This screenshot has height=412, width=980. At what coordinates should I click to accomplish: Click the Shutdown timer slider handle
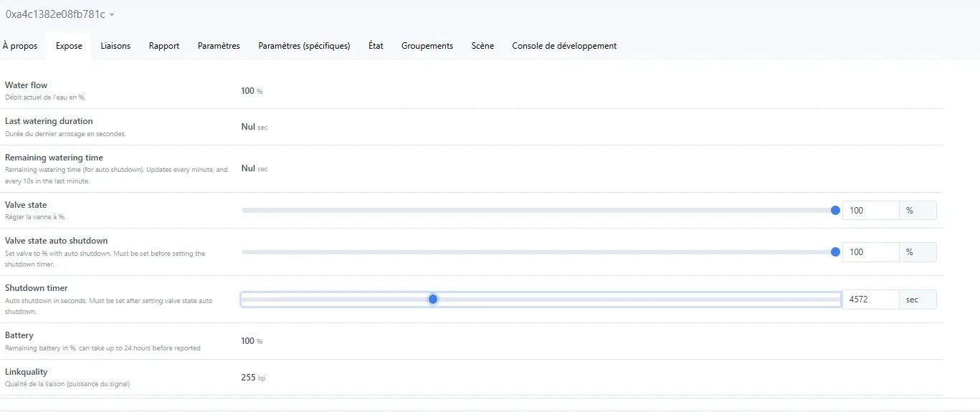433,299
